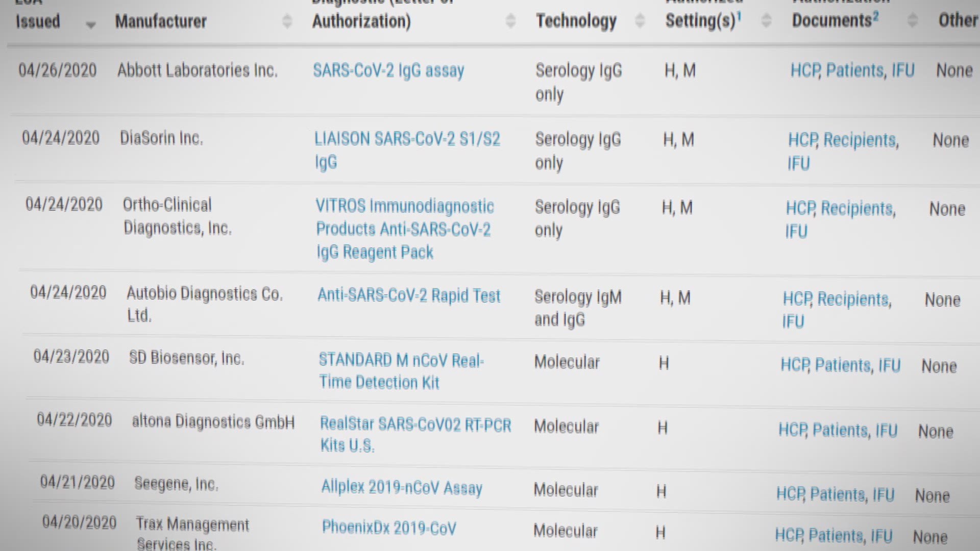Open RealStar SARS-CoV02 RT-PCR Kits link
The width and height of the screenshot is (980, 551).
(415, 435)
